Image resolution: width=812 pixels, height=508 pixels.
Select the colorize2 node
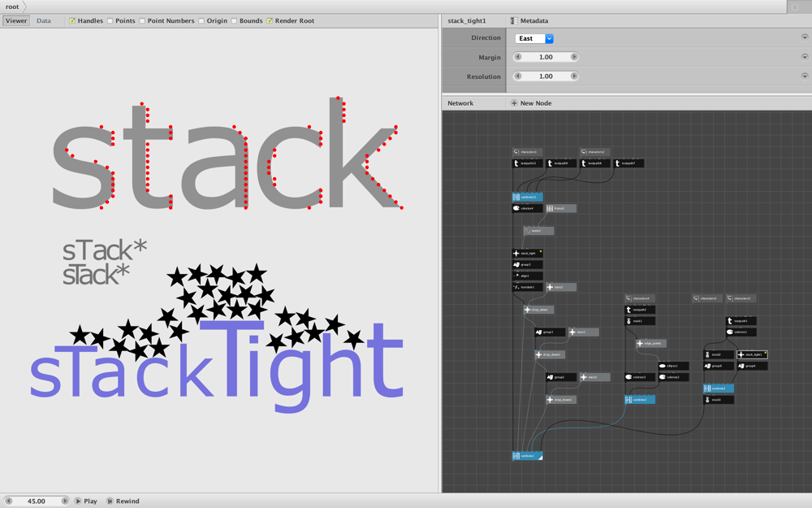click(673, 377)
